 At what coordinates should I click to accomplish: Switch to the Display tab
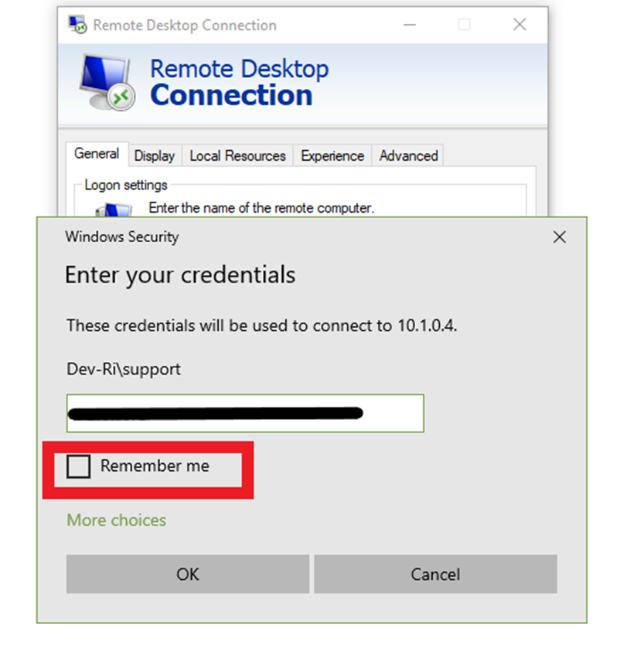pos(154,155)
